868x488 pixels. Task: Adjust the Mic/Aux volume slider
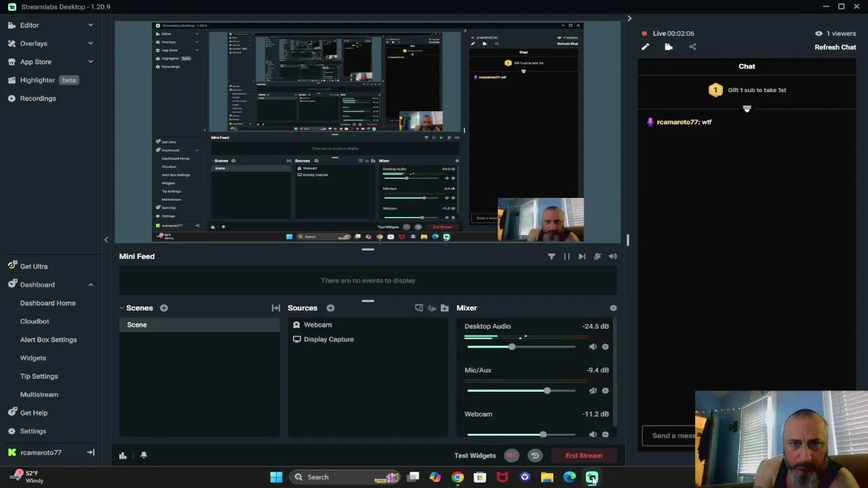(x=521, y=390)
